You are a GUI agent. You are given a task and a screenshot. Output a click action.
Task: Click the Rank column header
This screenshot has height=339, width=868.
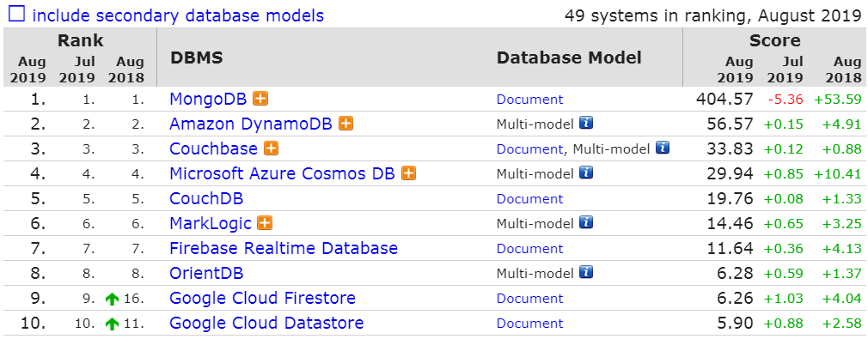click(80, 40)
